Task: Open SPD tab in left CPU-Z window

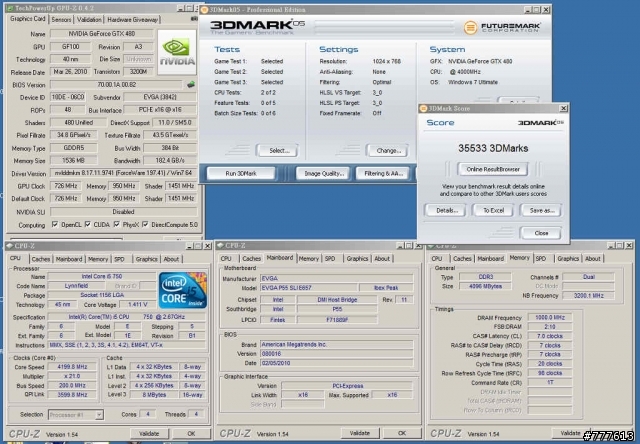Action: click(119, 259)
